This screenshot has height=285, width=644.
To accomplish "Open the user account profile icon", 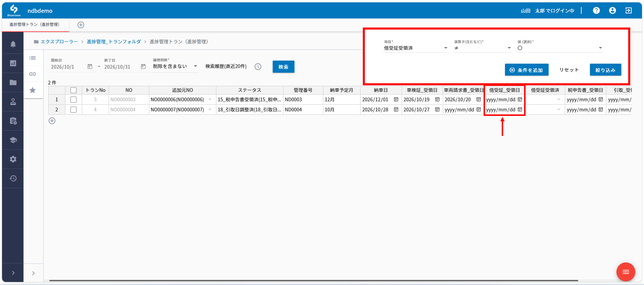I will pos(612,11).
